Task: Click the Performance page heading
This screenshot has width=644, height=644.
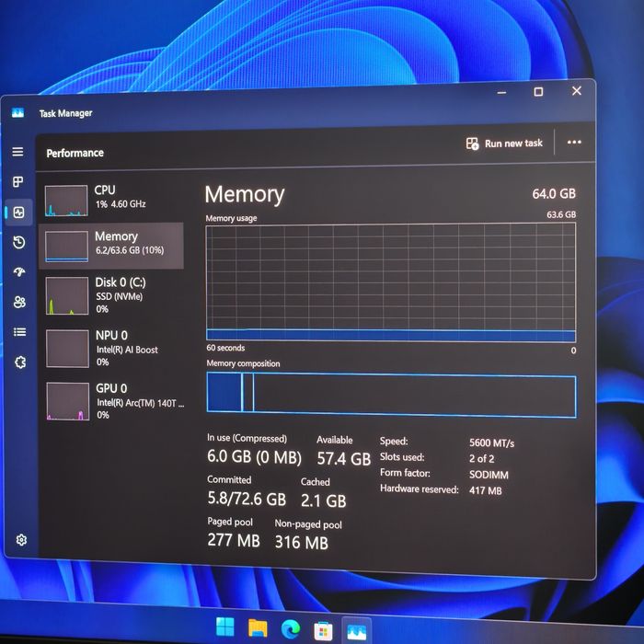Action: point(75,154)
